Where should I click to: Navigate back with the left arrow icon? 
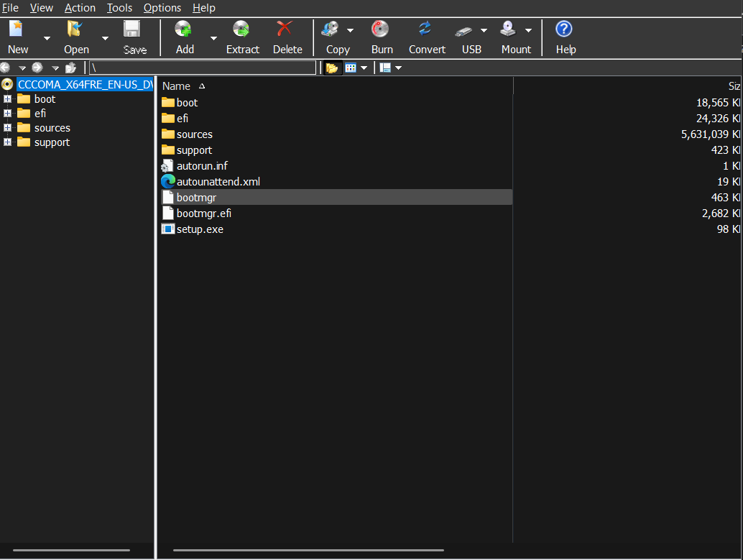click(6, 67)
